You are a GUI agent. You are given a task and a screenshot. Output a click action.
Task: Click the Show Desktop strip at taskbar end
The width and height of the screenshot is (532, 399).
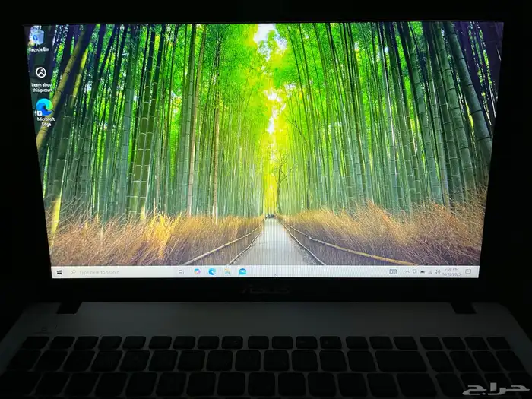click(479, 272)
